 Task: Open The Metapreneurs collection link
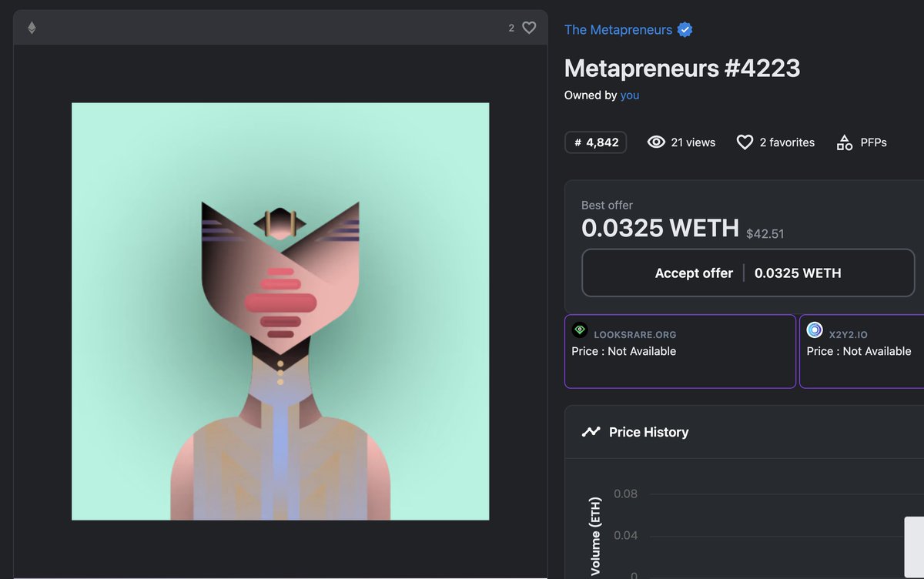(x=618, y=30)
